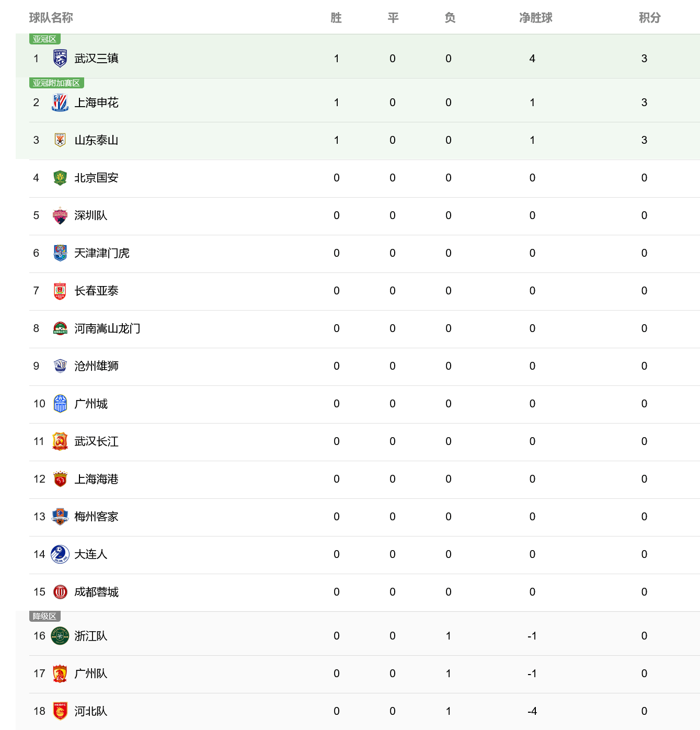The width and height of the screenshot is (700, 730).
Task: Click the Chengdu Rongcheng red crest
Action: coord(60,592)
